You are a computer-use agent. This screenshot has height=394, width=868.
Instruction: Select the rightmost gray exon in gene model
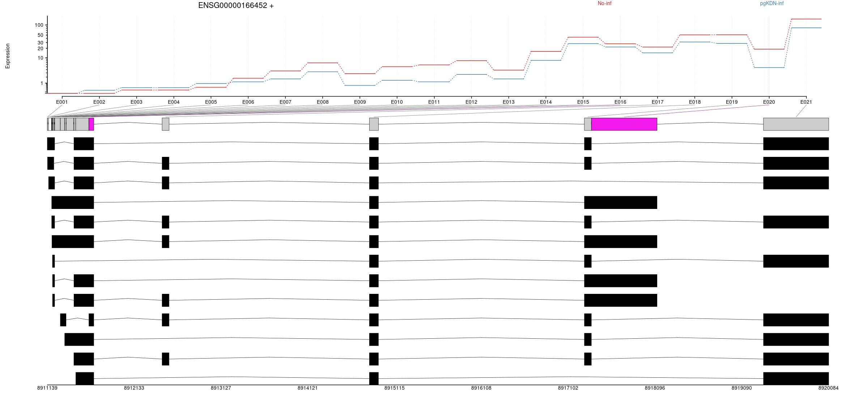tap(796, 124)
